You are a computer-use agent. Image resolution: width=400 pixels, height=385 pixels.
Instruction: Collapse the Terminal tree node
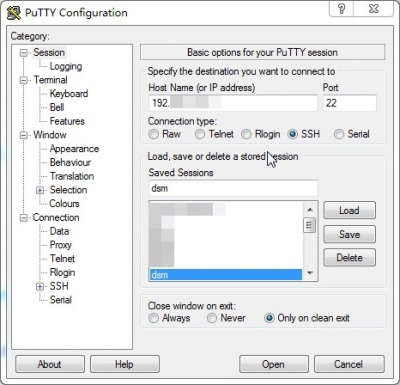click(x=23, y=80)
